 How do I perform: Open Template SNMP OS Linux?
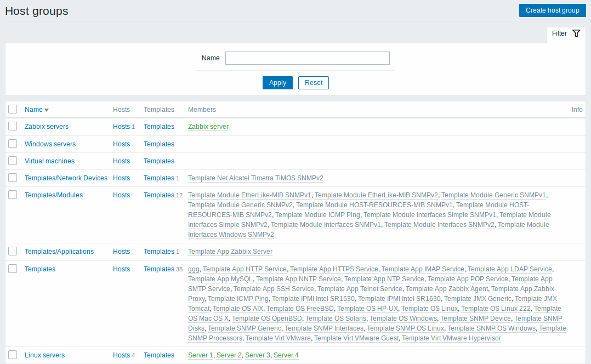point(406,328)
